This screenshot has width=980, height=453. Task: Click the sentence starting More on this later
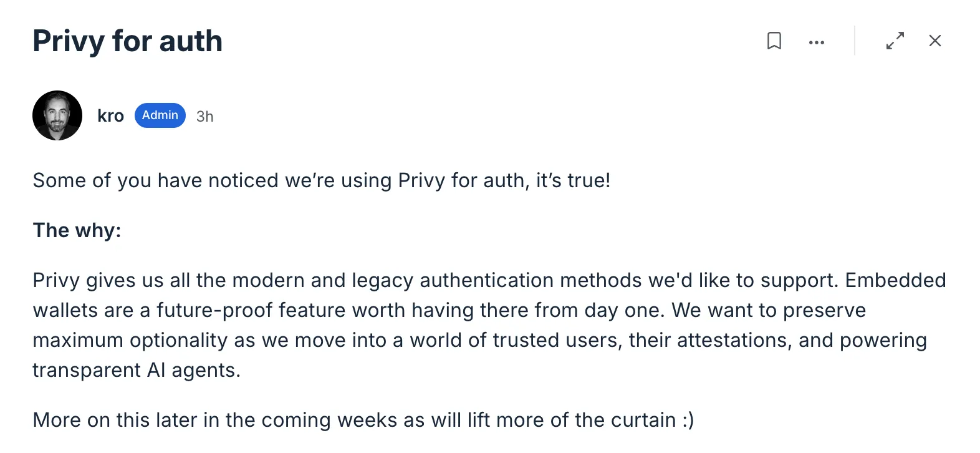tap(363, 420)
